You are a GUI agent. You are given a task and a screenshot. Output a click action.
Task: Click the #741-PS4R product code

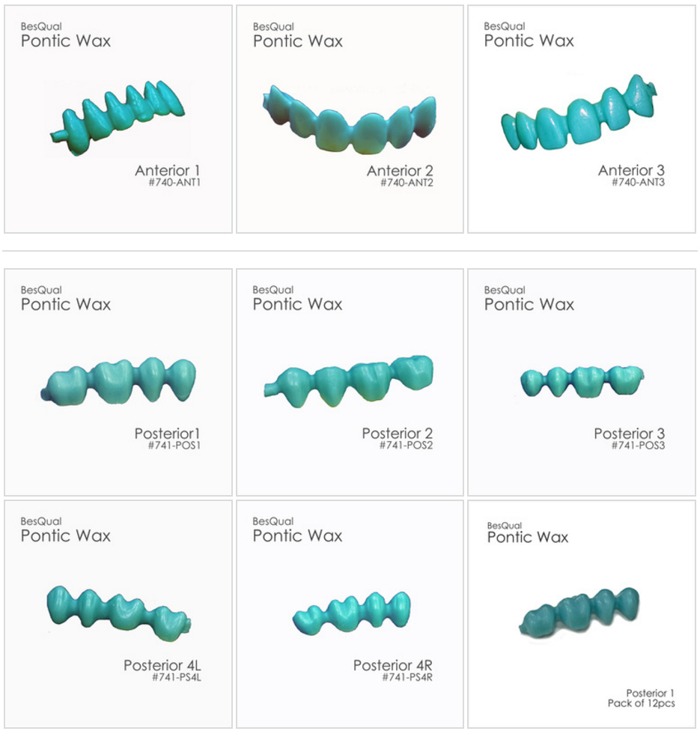[407, 677]
